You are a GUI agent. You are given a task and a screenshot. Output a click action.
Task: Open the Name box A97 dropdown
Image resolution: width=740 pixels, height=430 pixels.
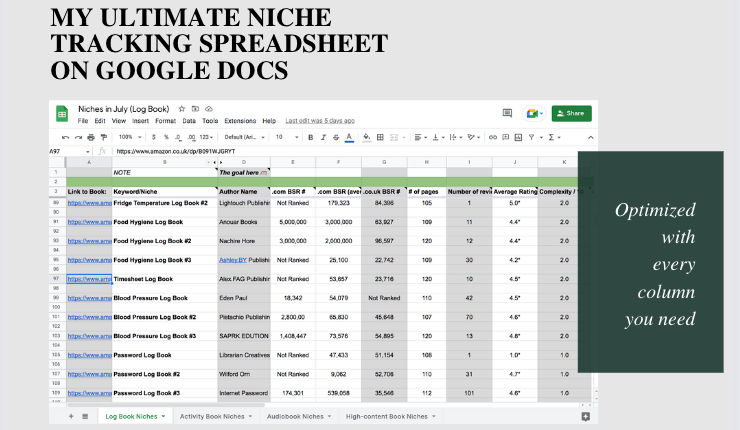88,152
